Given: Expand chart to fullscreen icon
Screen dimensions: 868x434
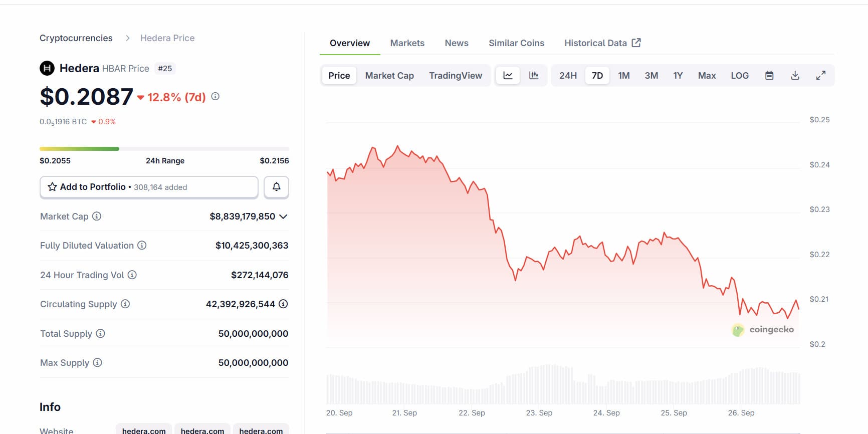Looking at the screenshot, I should click(821, 76).
